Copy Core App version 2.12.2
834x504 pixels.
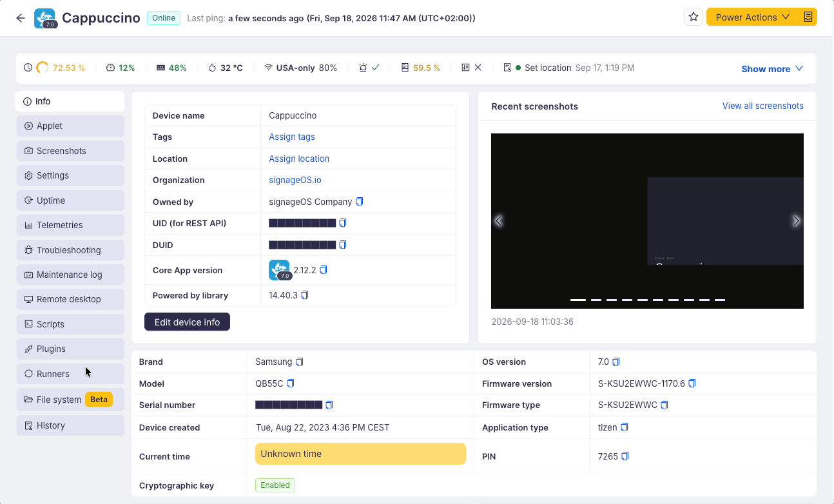[x=324, y=270]
